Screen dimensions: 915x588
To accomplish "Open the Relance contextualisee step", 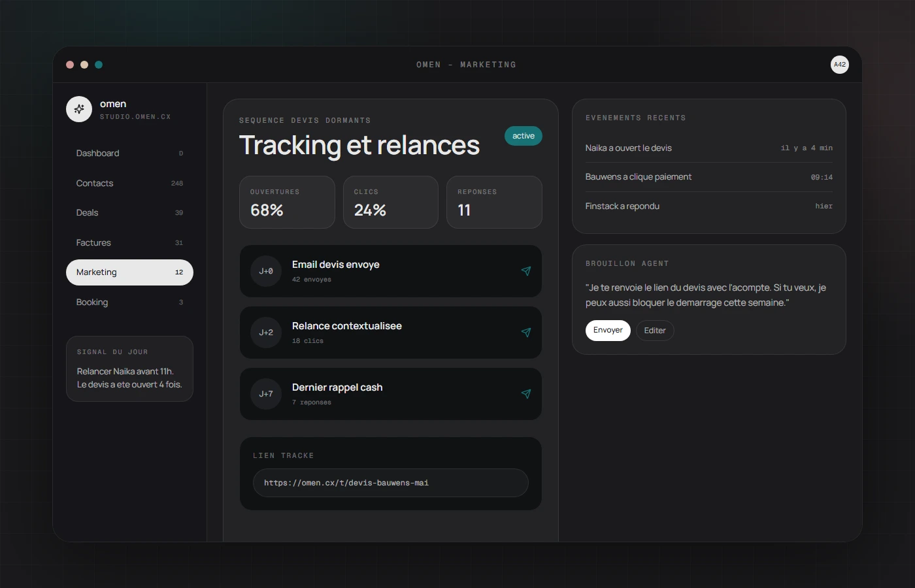I will [391, 333].
